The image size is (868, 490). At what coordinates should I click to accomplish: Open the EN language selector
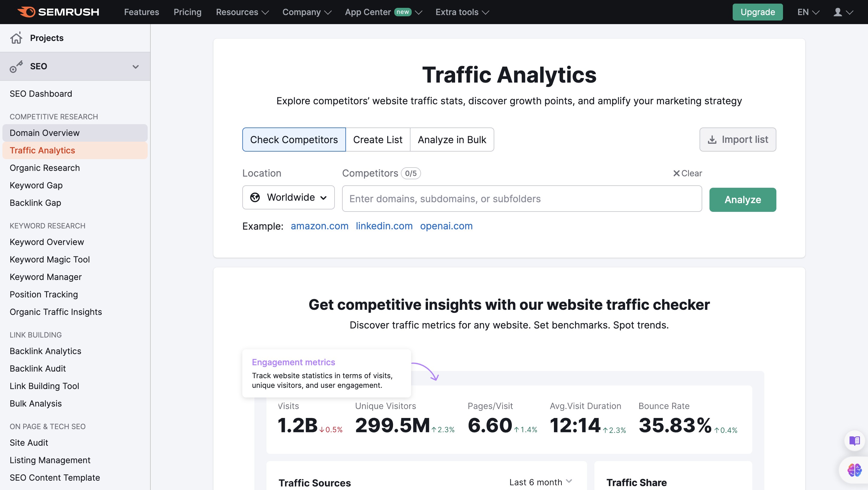point(808,12)
